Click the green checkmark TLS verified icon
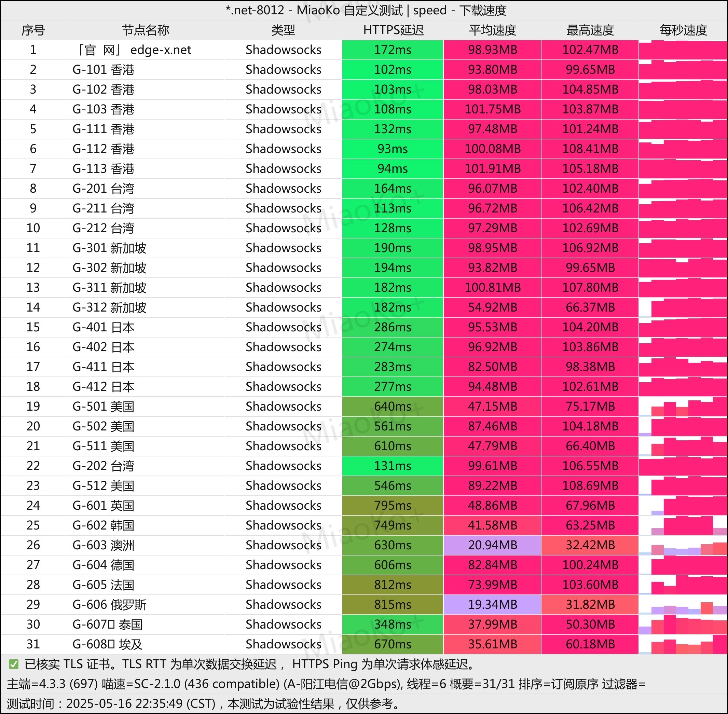Image resolution: width=728 pixels, height=714 pixels. 14,664
